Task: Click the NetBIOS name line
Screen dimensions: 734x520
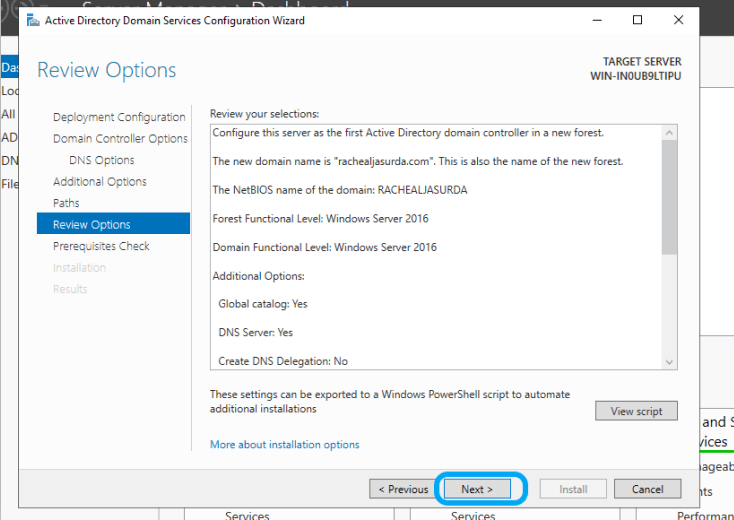Action: pos(340,190)
